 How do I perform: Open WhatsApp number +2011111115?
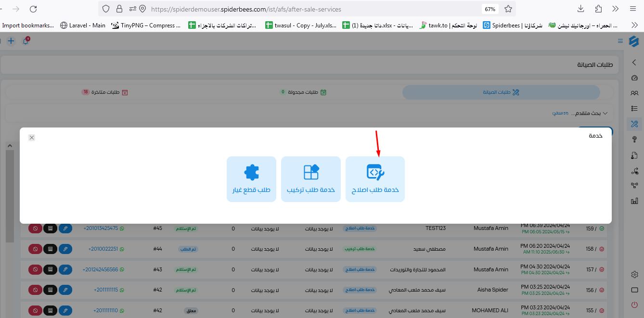click(x=109, y=290)
